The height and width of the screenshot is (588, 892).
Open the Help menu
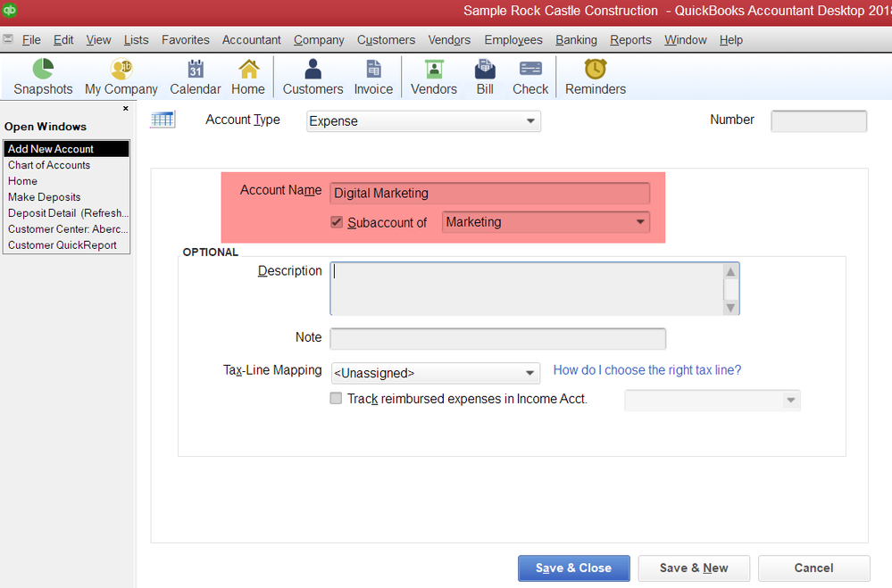(x=731, y=40)
